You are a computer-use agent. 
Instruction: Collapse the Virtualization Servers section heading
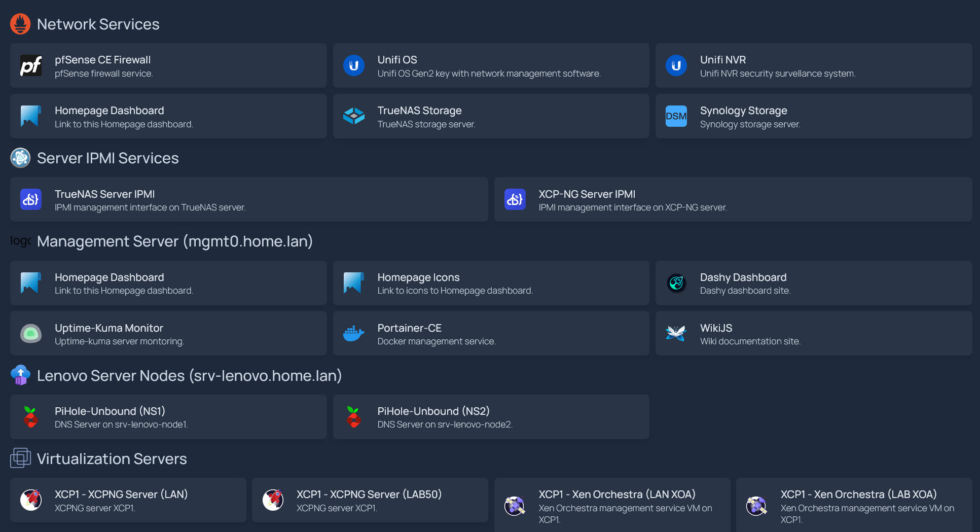click(112, 459)
